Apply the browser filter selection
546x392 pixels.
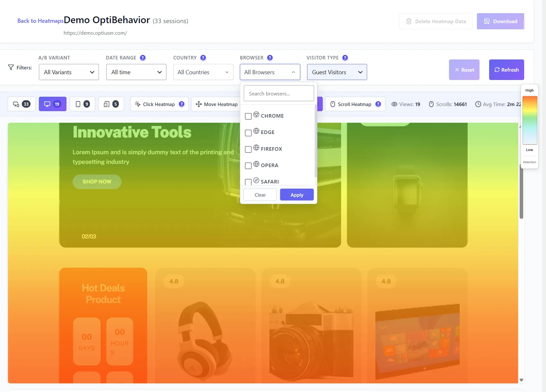(x=297, y=195)
